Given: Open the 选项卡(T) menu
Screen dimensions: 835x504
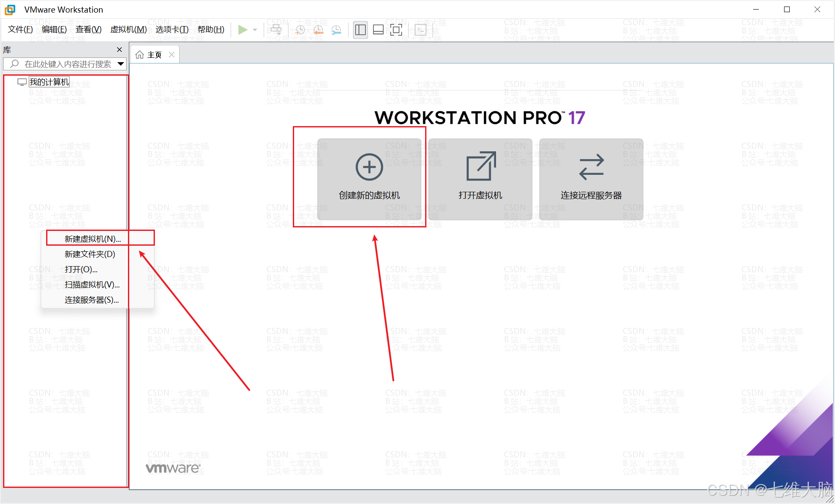Looking at the screenshot, I should pyautogui.click(x=172, y=29).
